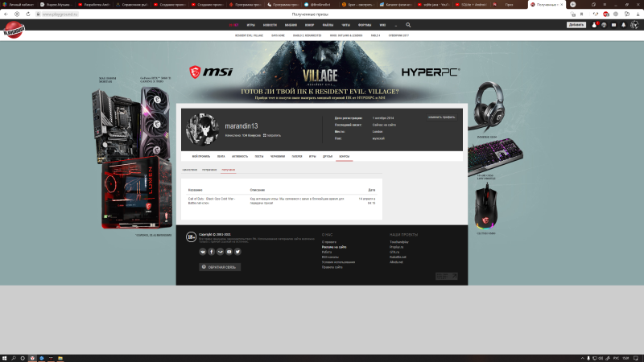Screen dimensions: 644x362
Task: Click the Yandex browser taskbar icon
Action: (x=32, y=358)
